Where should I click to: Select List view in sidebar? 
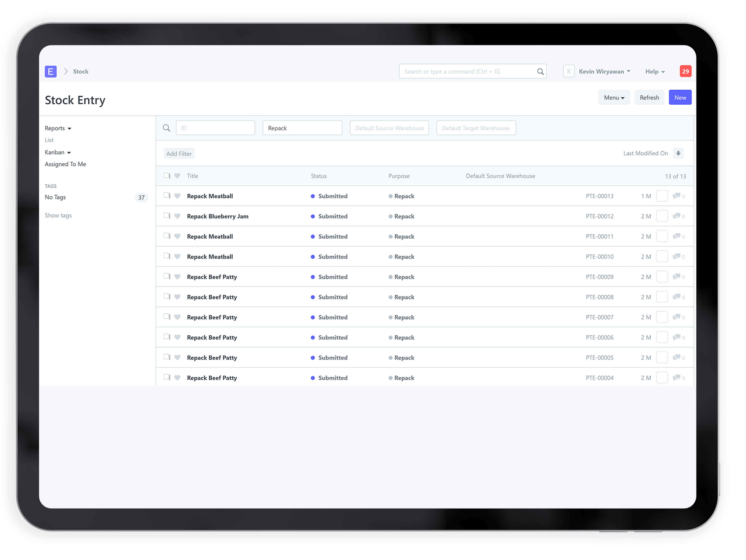point(49,140)
